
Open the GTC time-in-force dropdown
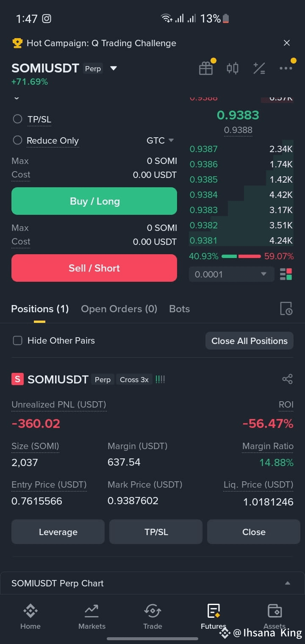pyautogui.click(x=160, y=141)
